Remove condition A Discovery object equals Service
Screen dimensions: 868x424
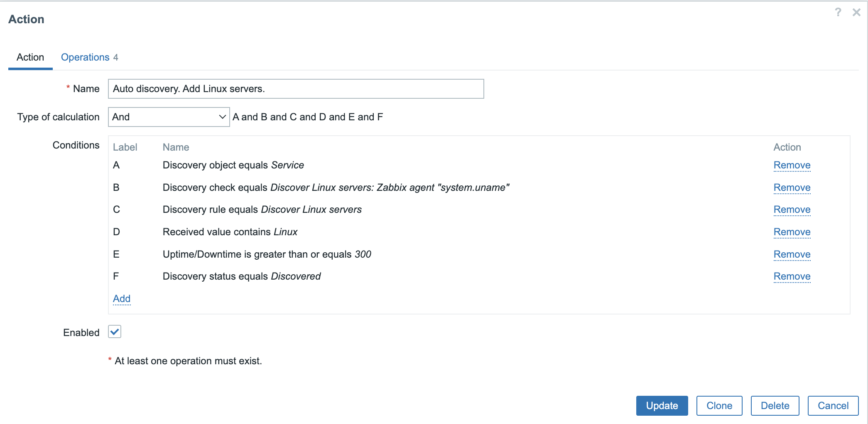[792, 165]
